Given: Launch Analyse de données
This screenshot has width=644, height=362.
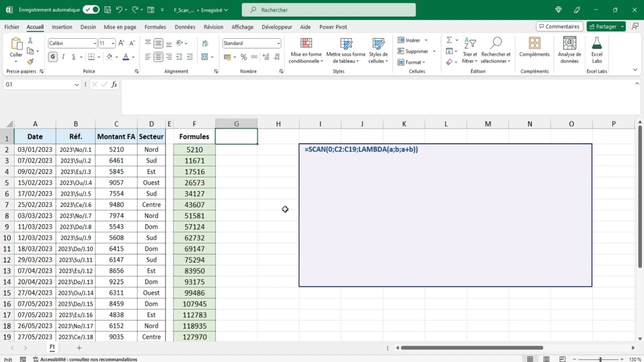Looking at the screenshot, I should pyautogui.click(x=570, y=51).
